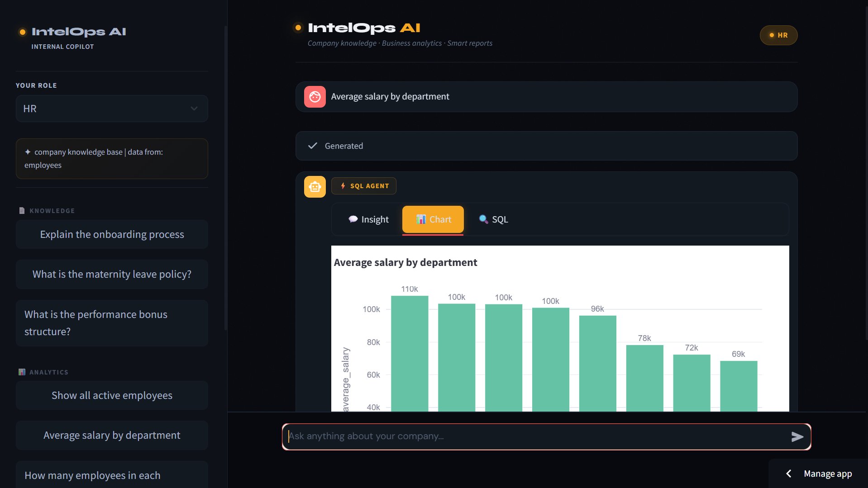Collapse the Manage app panel with the chevron
The width and height of the screenshot is (868, 488).
[x=788, y=473]
